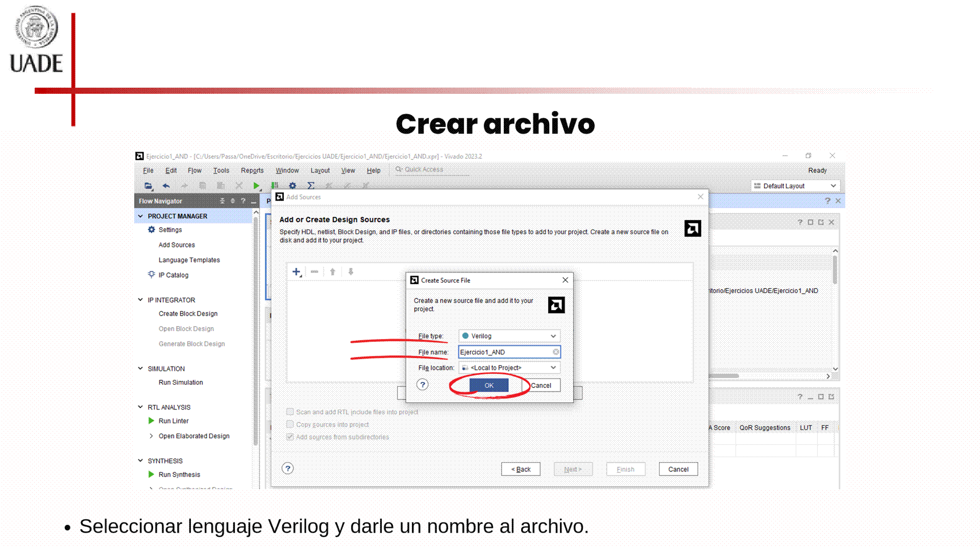Click the Open Project toolbar icon
Screen dimensions: 980x551
(x=148, y=186)
